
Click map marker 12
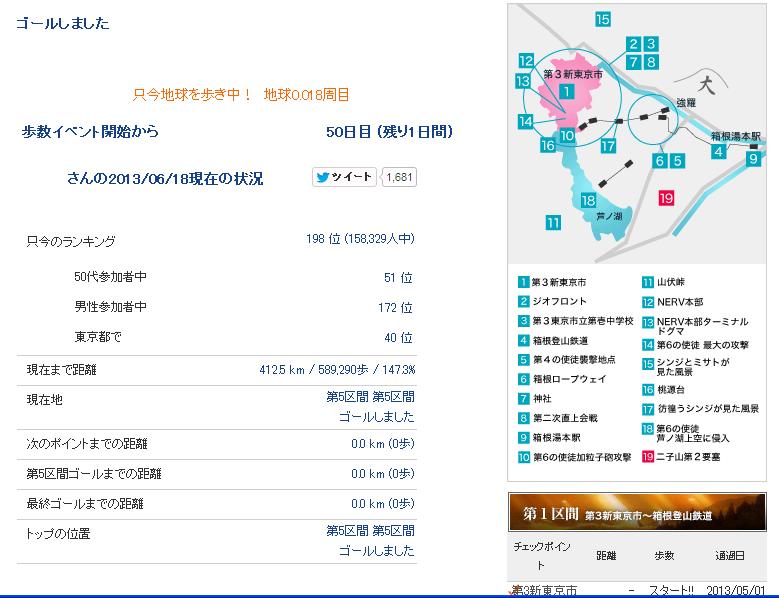526,61
